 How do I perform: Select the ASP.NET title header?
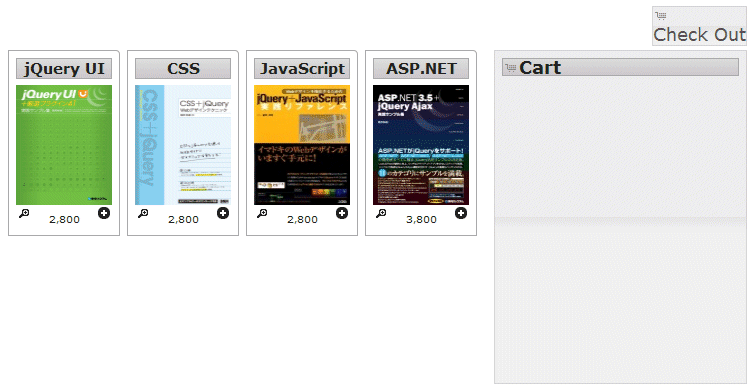click(421, 68)
